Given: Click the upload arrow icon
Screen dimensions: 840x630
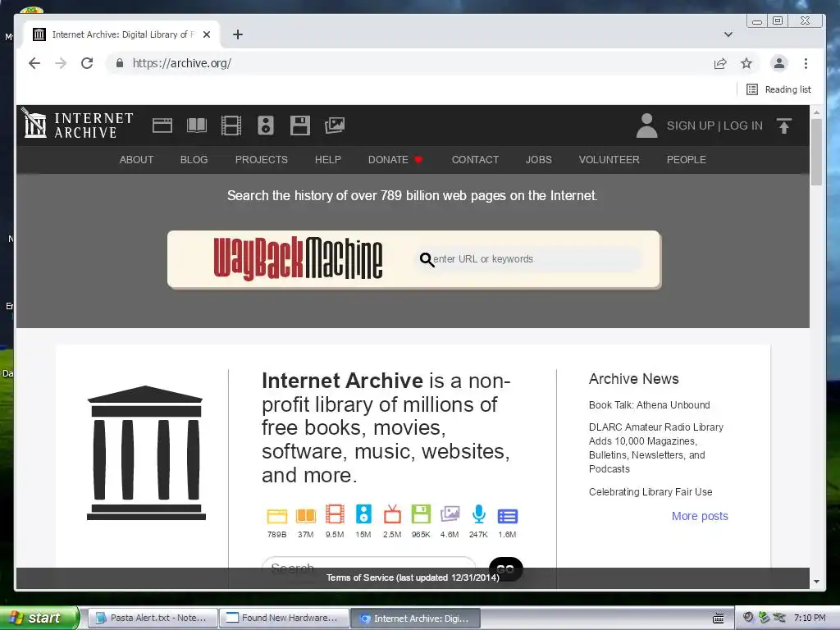Looking at the screenshot, I should 783,126.
